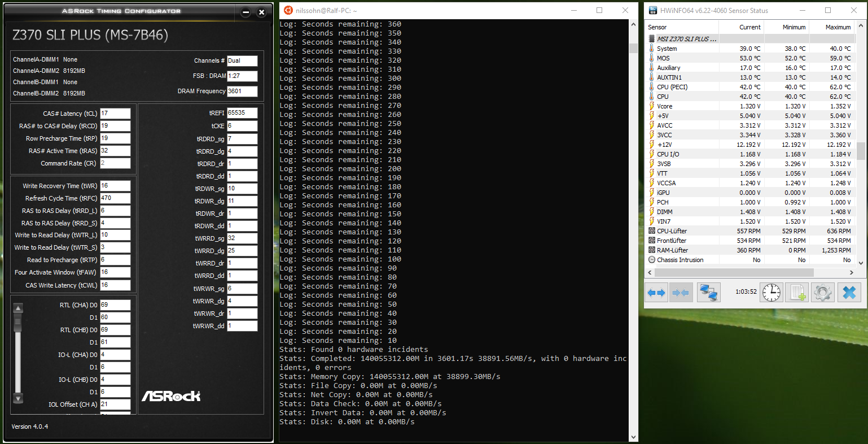Click the tCWL field in ASRock
The image size is (868, 444).
(x=115, y=285)
